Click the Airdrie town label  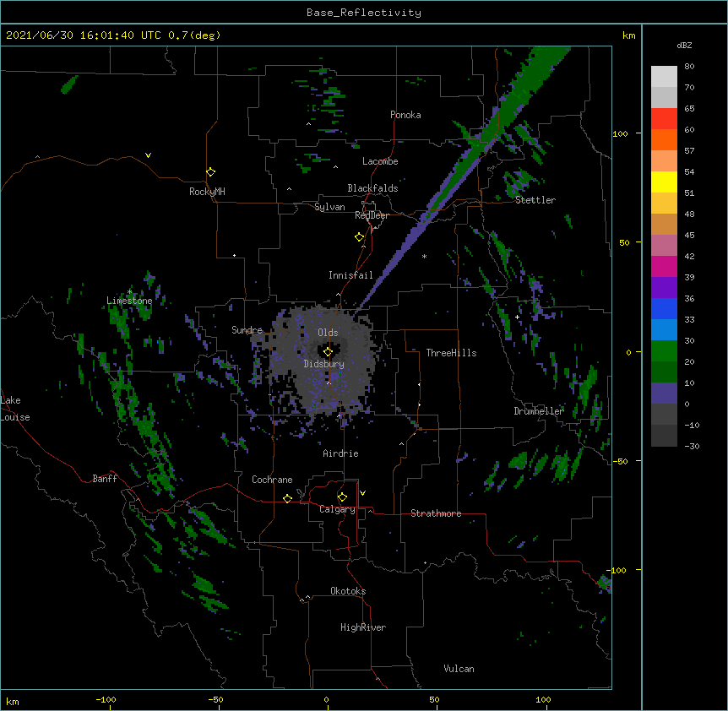pyautogui.click(x=340, y=453)
